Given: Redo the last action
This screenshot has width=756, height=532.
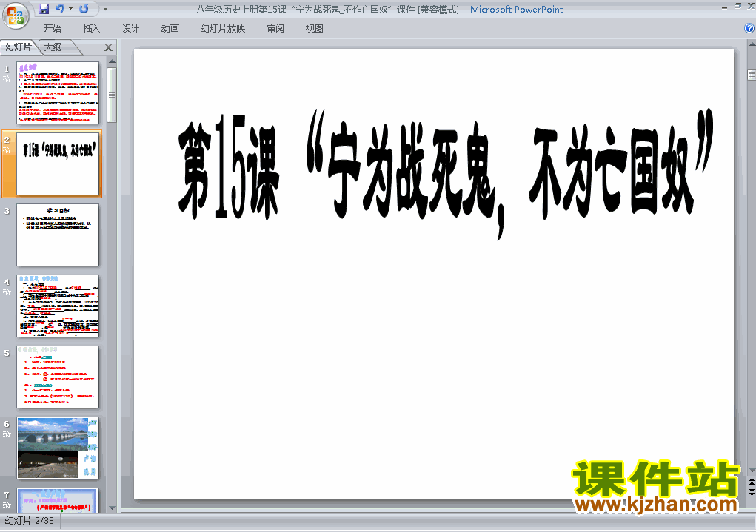Looking at the screenshot, I should [x=84, y=9].
